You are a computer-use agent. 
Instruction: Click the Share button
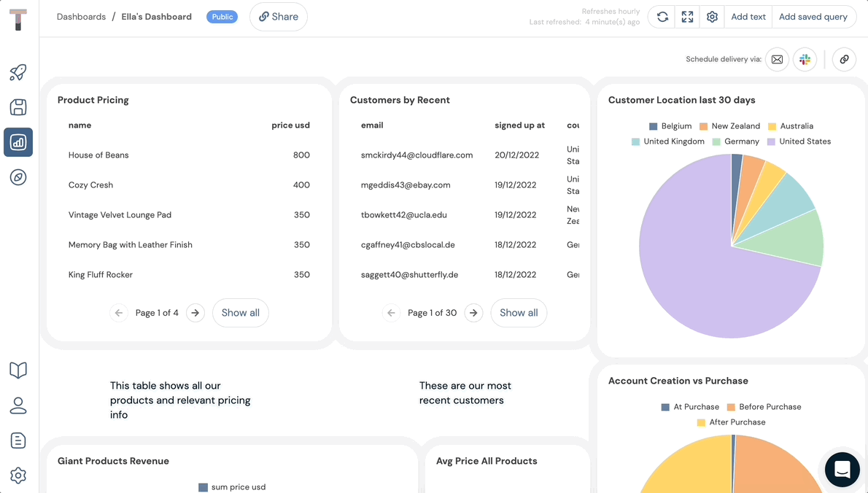click(x=279, y=17)
